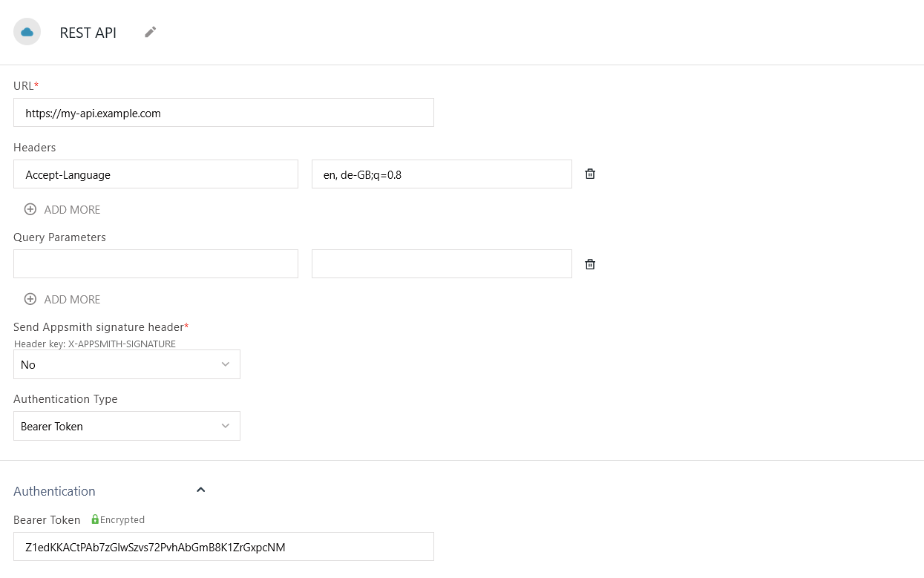Viewport: 924px width, 578px height.
Task: Click the blue cloud datasource icon
Action: click(x=27, y=32)
